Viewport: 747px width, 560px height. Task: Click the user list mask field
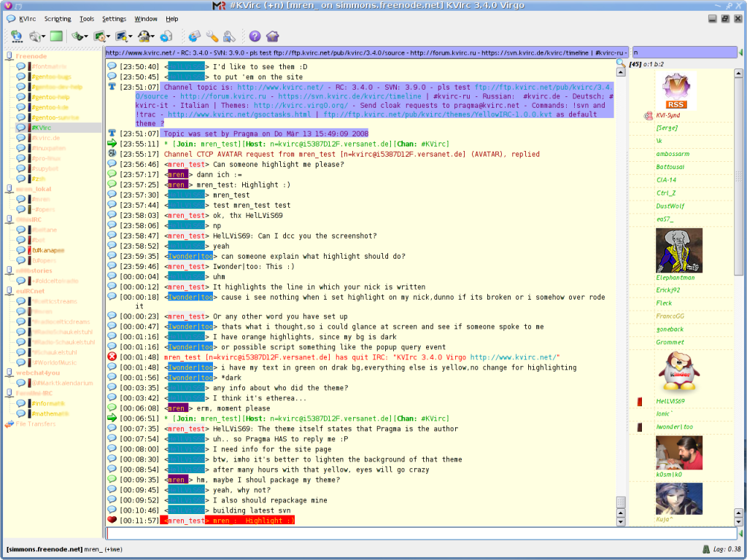point(684,52)
